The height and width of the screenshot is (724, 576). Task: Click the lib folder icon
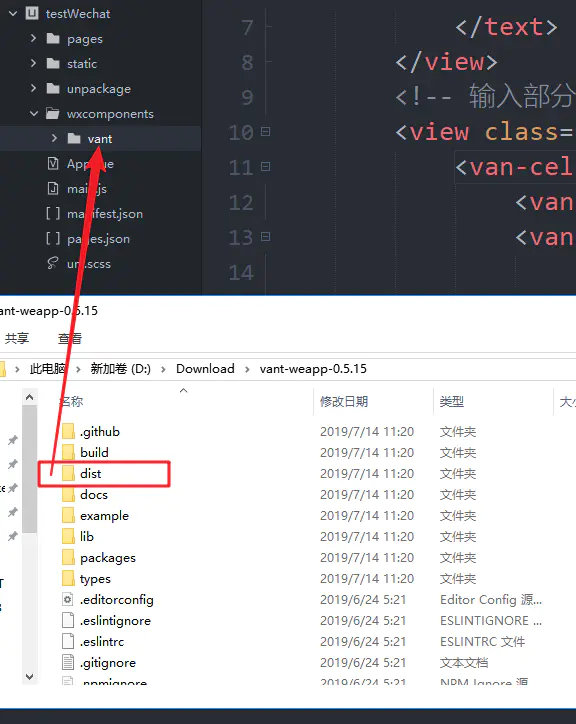[68, 537]
